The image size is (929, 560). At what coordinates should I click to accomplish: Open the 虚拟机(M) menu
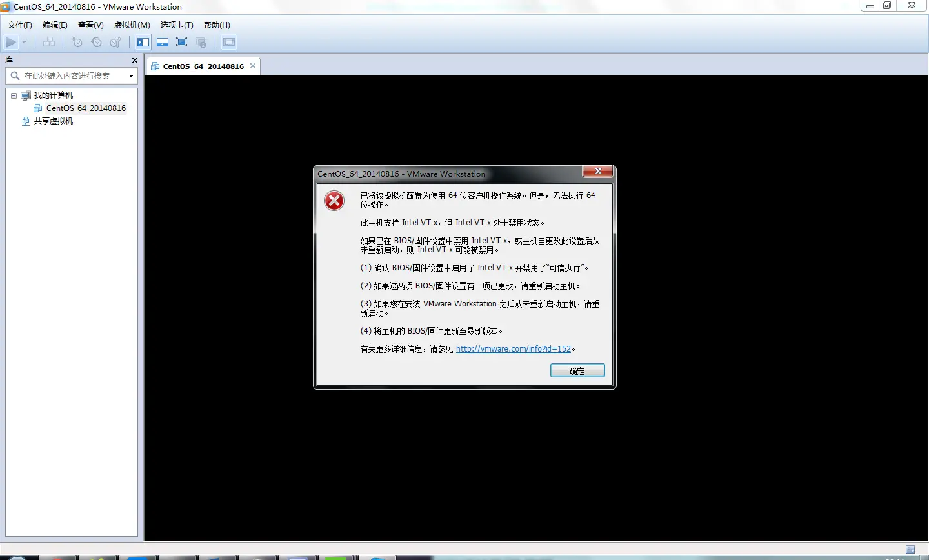[132, 25]
